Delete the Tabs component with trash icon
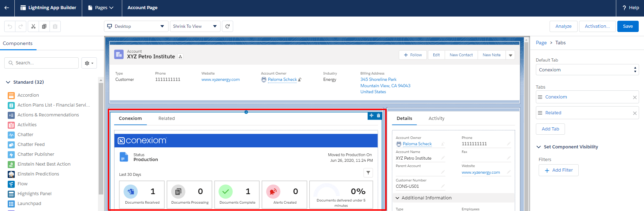Viewport: 644px width, 211px height. [x=379, y=115]
